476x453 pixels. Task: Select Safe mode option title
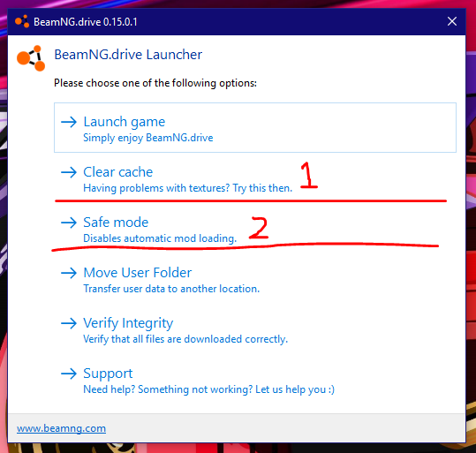(x=116, y=223)
